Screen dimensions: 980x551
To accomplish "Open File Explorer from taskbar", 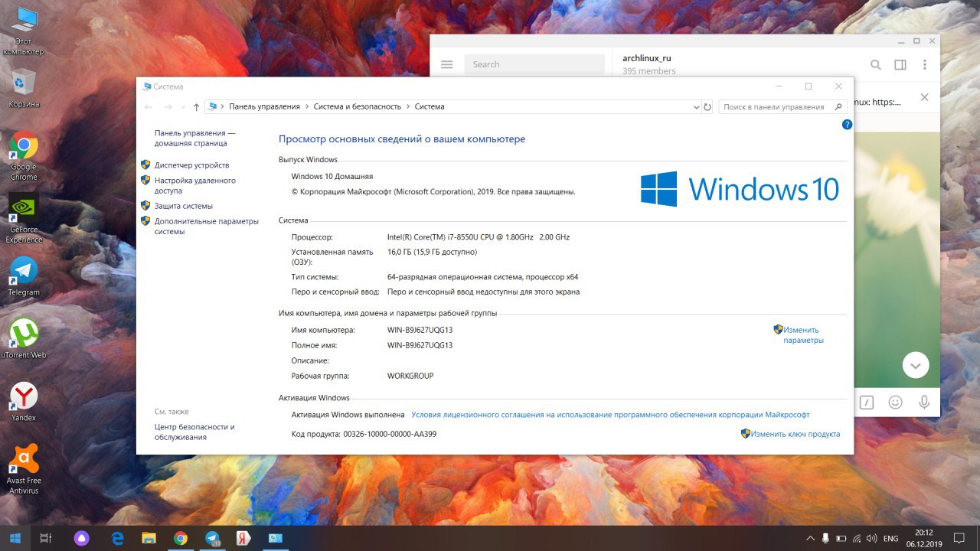I will pyautogui.click(x=149, y=538).
